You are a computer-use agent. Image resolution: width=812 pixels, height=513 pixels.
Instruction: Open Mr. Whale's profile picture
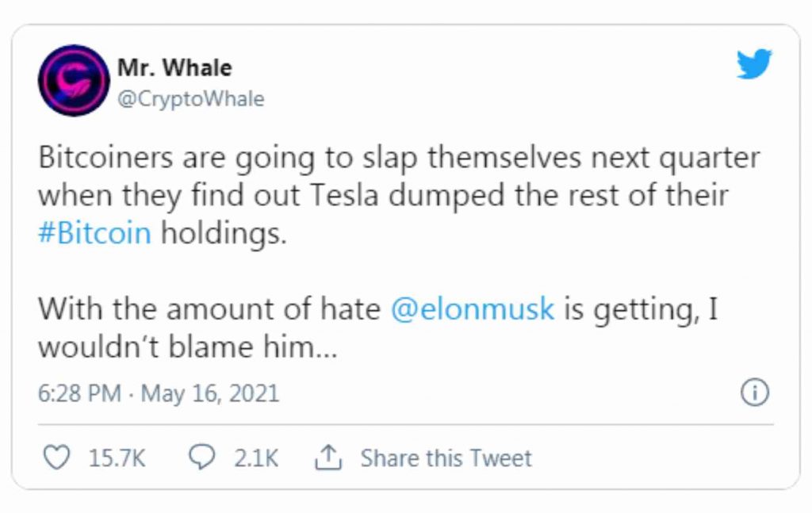click(x=73, y=80)
